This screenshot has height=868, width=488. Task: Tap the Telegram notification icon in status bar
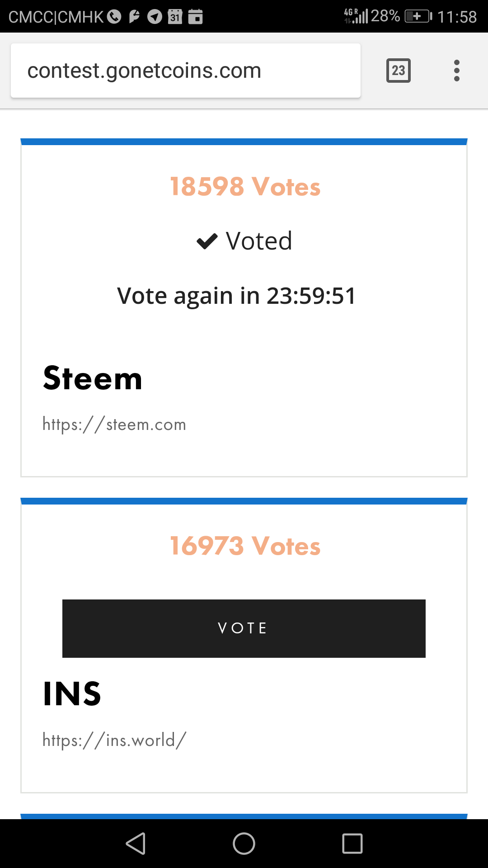[x=155, y=17]
